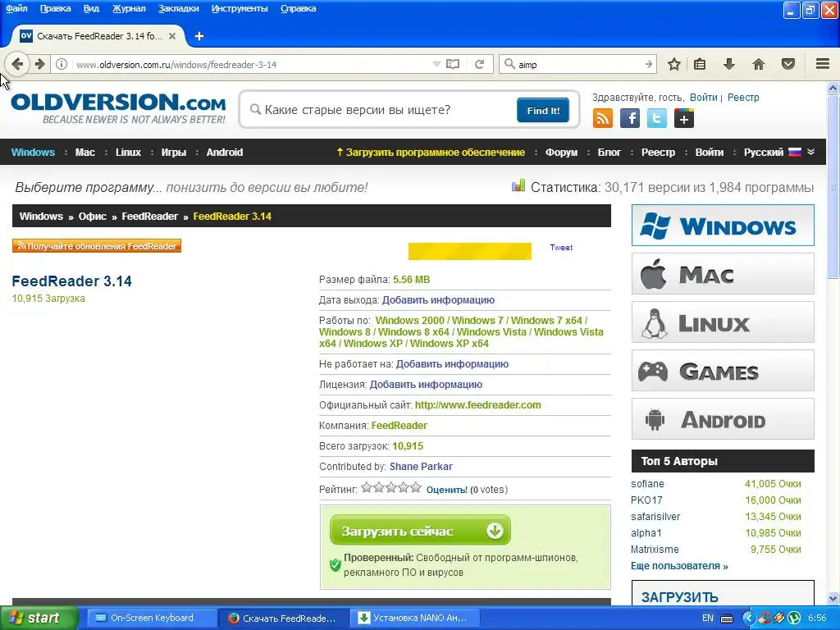This screenshot has height=630, width=840.
Task: Select the Windows platform banner
Action: click(x=723, y=225)
